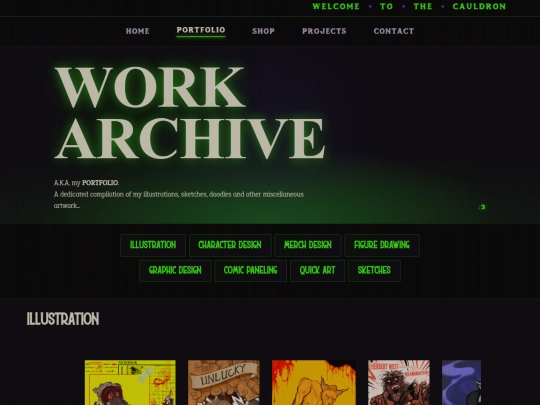The height and width of the screenshot is (405, 540).
Task: Open the Contact page
Action: tap(394, 31)
